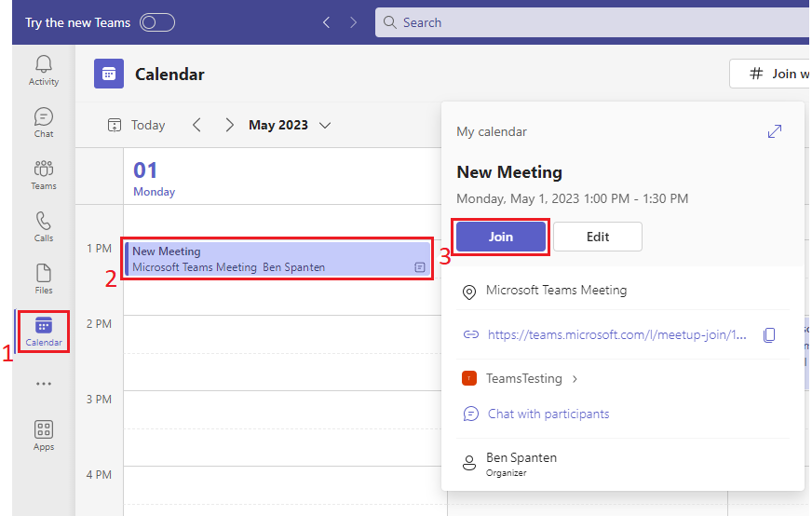Expand the TeamsTesting channel chevron

pos(575,379)
